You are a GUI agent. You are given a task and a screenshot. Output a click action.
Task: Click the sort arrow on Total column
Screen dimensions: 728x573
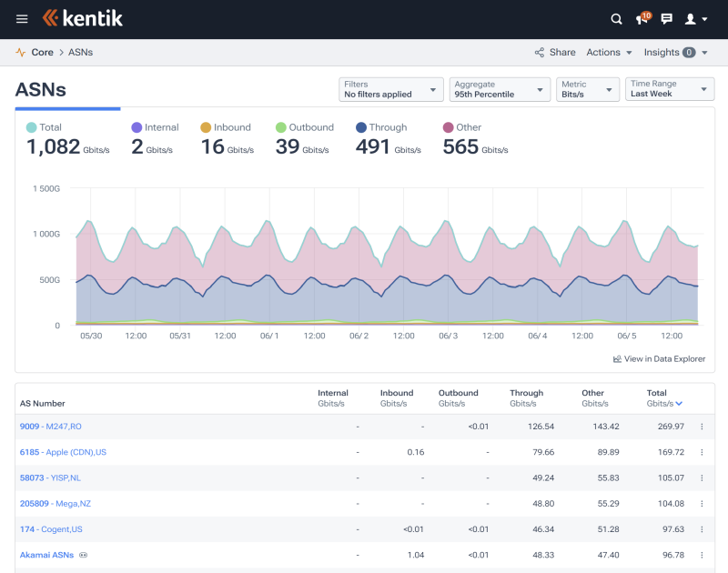coord(679,404)
